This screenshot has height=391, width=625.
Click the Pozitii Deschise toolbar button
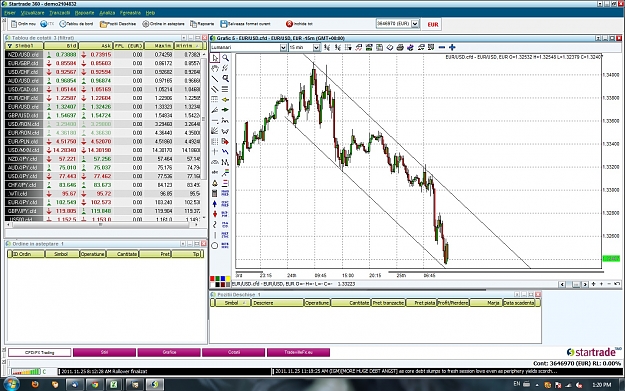click(x=118, y=24)
